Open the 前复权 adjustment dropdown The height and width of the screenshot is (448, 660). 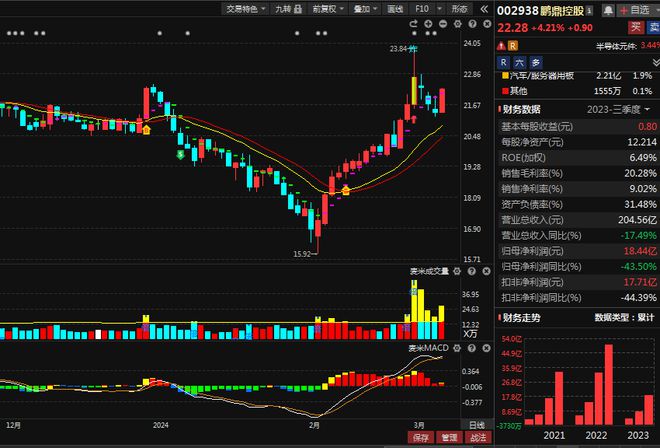click(328, 9)
